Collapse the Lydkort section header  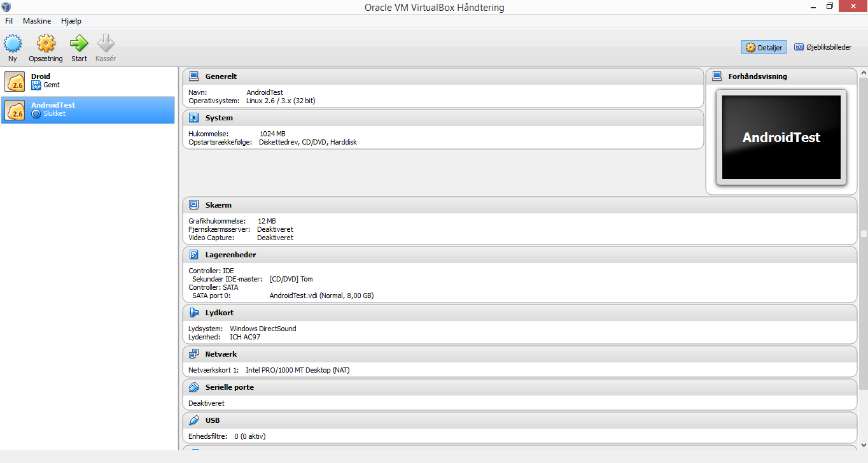[520, 313]
